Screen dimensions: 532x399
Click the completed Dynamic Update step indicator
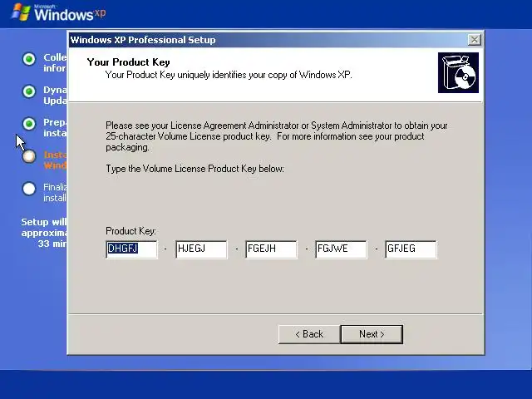(x=29, y=91)
